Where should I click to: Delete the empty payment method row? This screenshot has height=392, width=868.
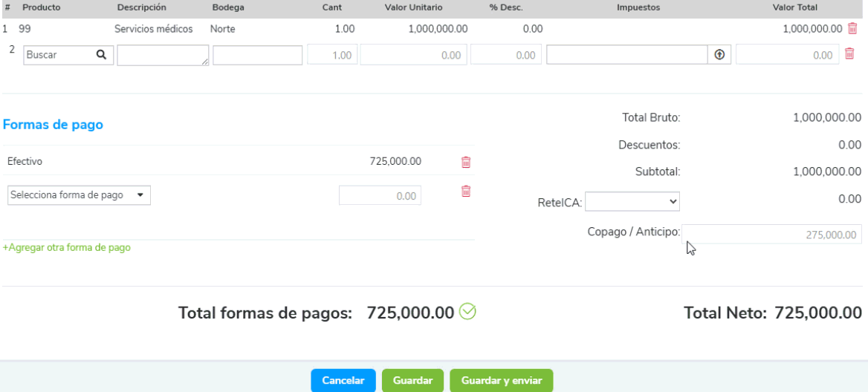tap(466, 192)
